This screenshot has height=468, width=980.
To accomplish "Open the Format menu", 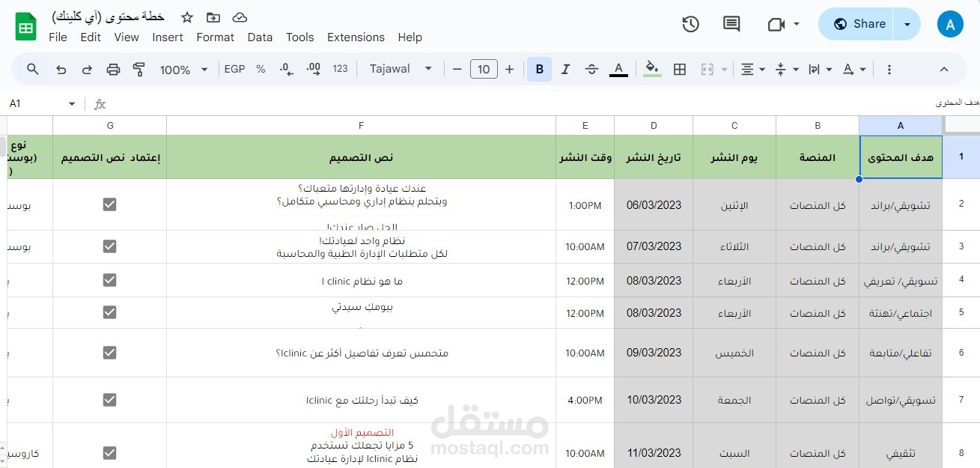I will (216, 37).
